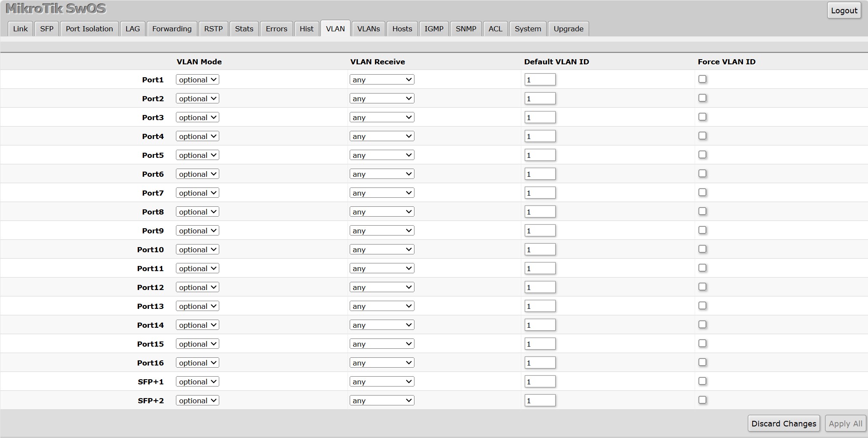868x438 pixels.
Task: Switch to the Port Isolation tab
Action: click(x=89, y=29)
